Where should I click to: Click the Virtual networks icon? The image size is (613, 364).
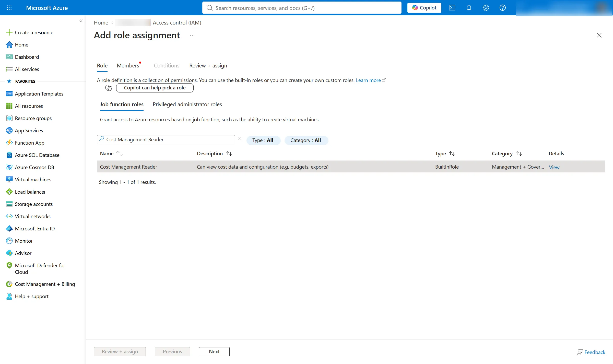coord(9,216)
